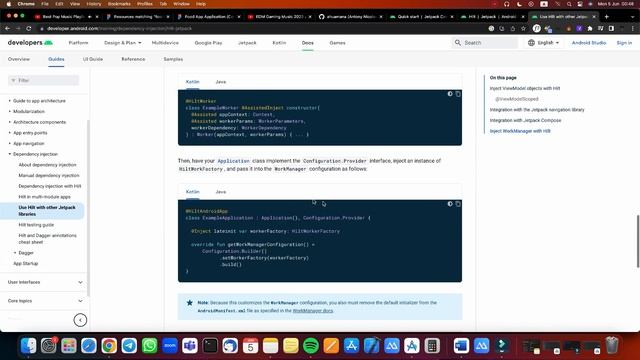Image resolution: width=640 pixels, height=360 pixels.
Task: Click the Android Studio link
Action: pyautogui.click(x=589, y=43)
